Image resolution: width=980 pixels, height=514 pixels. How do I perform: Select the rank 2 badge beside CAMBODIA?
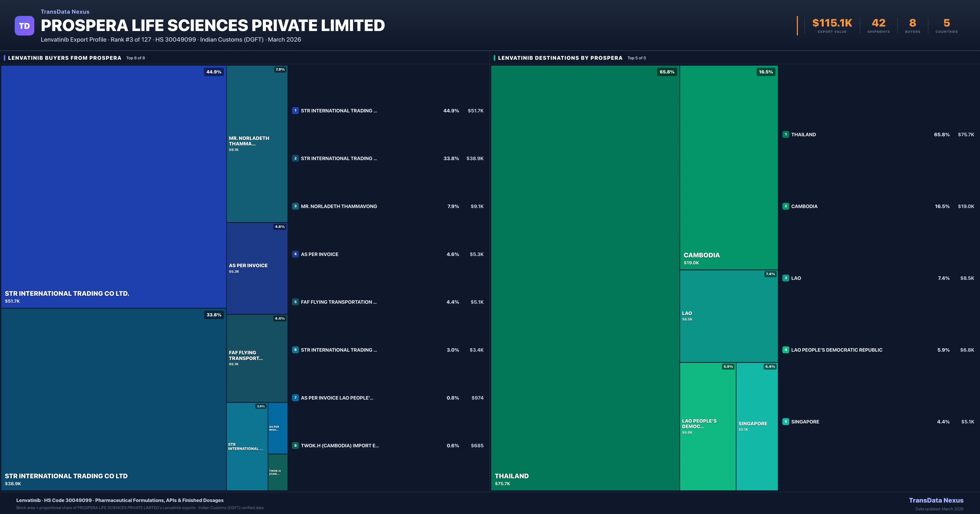[x=785, y=206]
